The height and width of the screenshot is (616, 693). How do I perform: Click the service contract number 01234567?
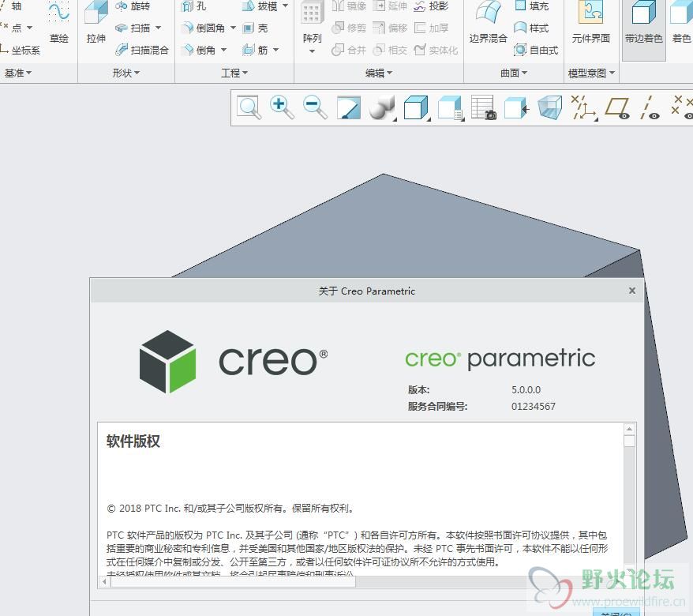[534, 407]
